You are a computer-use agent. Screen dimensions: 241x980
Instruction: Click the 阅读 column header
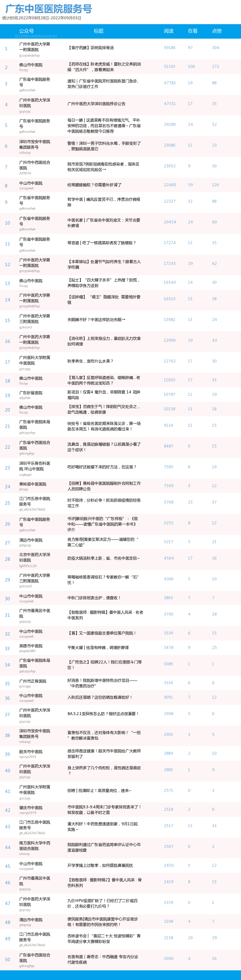168,31
